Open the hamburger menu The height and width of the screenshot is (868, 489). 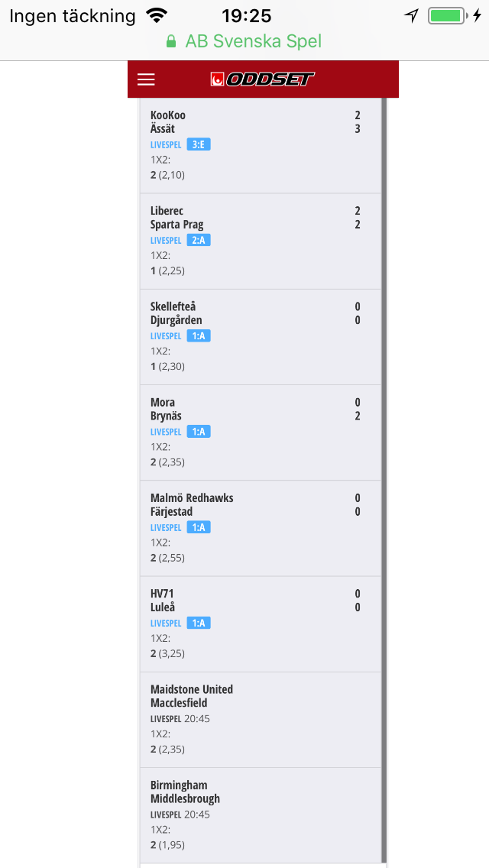(x=146, y=79)
